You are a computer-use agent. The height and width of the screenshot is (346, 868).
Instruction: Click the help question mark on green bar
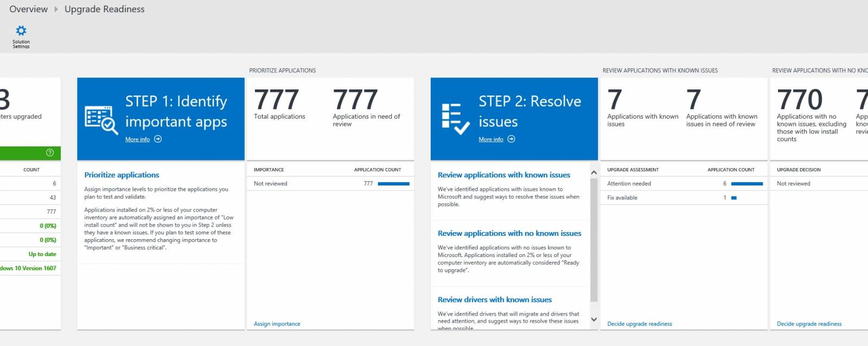click(x=50, y=153)
